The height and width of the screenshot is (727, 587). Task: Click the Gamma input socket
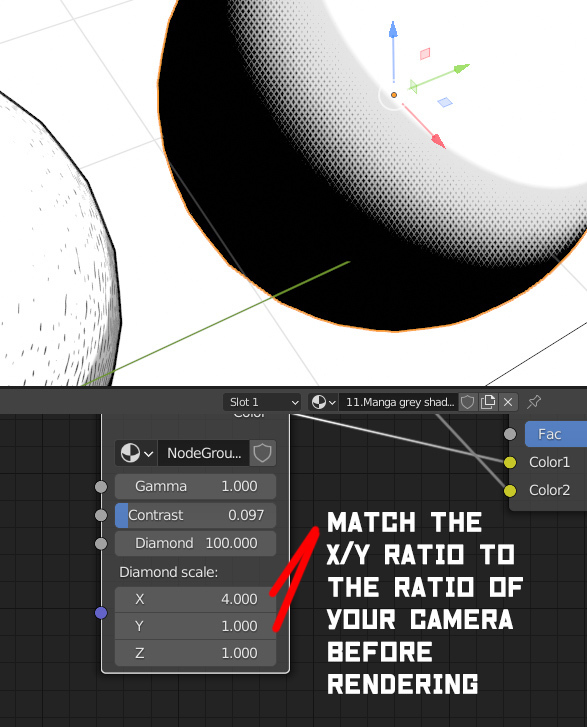[x=101, y=487]
